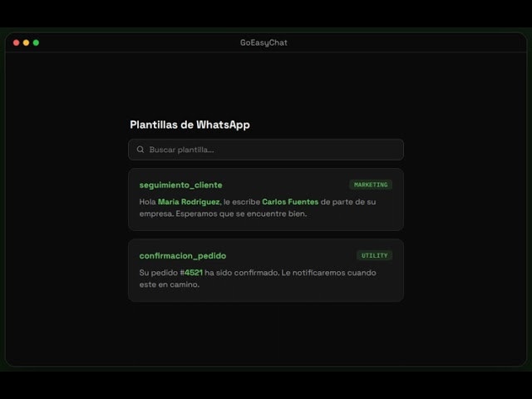Click the GoEasyChat window title
Screen dimensions: 532x399
(264, 42)
